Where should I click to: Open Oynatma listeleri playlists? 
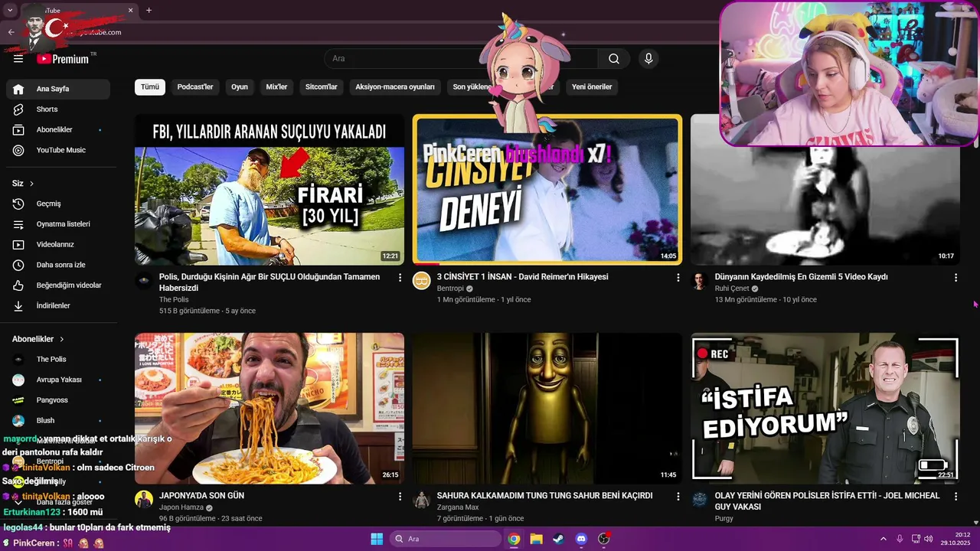[x=58, y=224]
